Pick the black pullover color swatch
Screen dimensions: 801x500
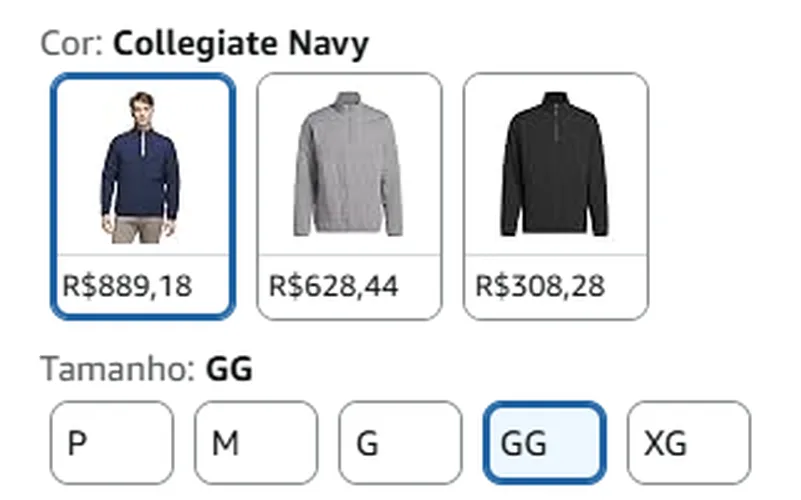pos(556,196)
